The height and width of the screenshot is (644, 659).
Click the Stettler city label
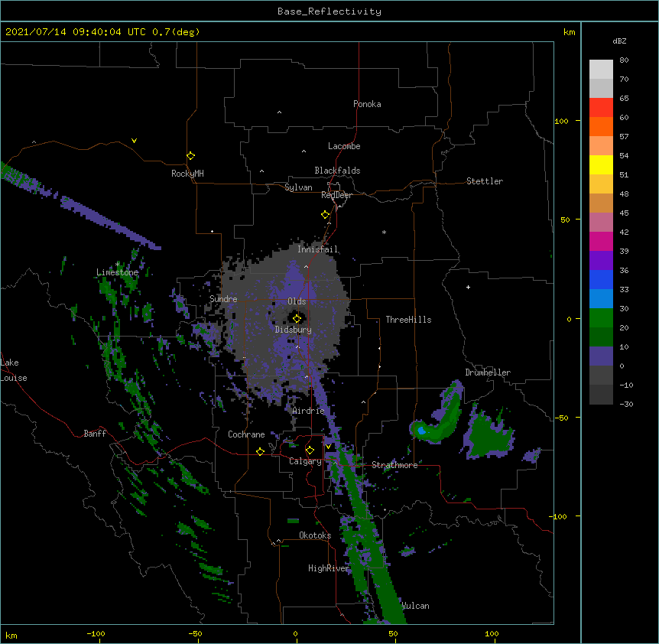coord(485,181)
